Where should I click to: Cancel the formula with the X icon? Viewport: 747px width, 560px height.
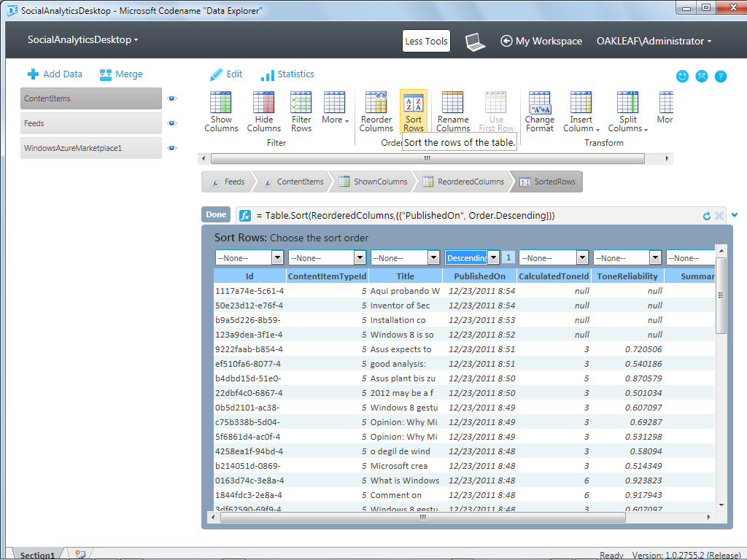(719, 216)
